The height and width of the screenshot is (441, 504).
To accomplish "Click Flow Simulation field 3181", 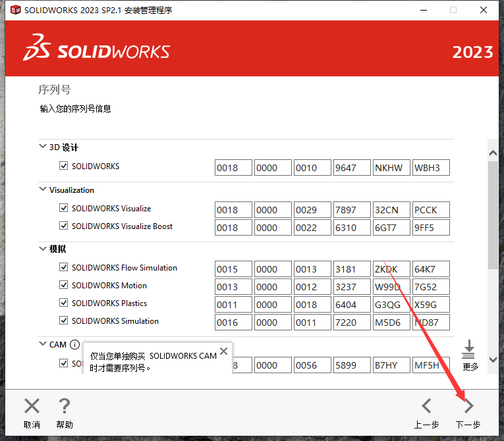I will (x=352, y=269).
